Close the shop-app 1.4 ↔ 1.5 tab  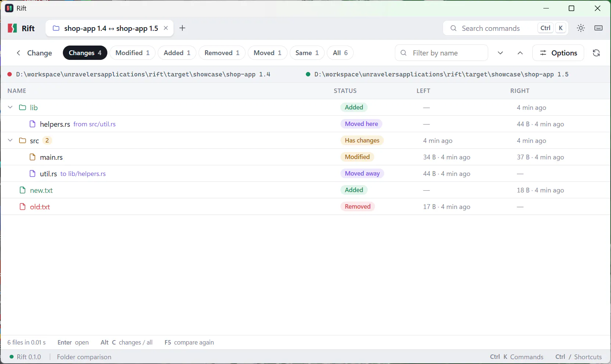(x=166, y=28)
